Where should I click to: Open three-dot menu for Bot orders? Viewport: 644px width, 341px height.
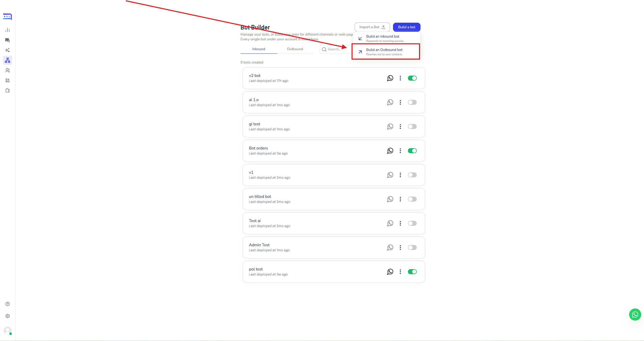pyautogui.click(x=400, y=151)
